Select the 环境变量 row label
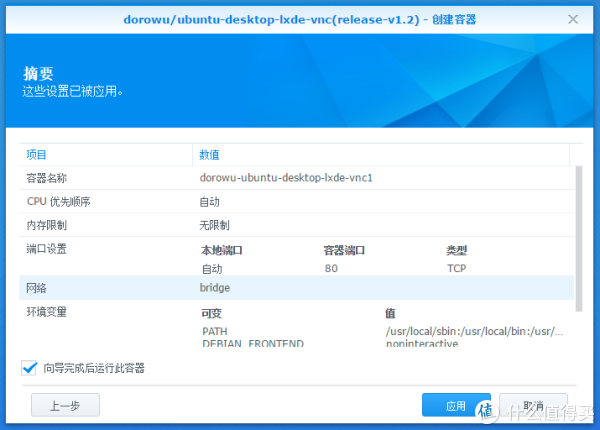The width and height of the screenshot is (600, 430). 46,312
